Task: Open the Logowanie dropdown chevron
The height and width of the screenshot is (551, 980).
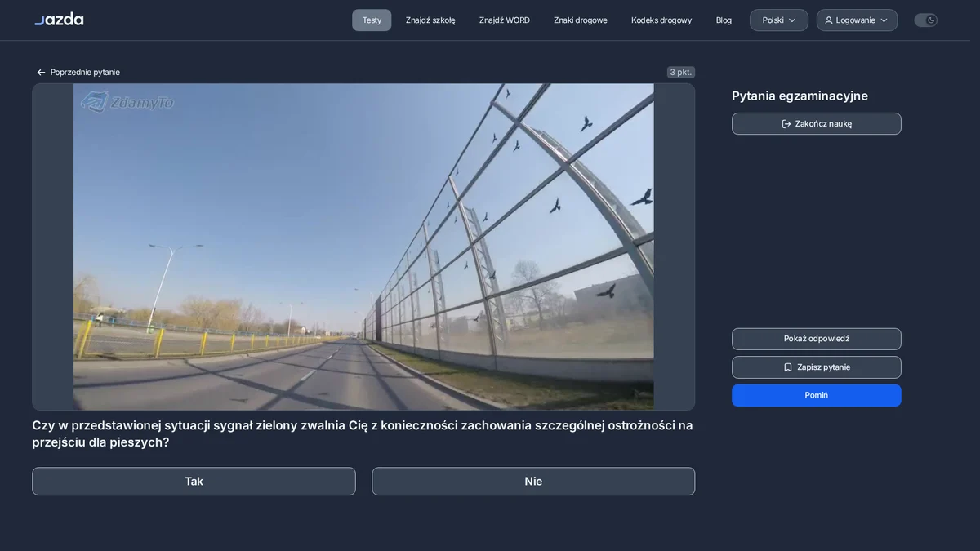Action: pos(884,20)
